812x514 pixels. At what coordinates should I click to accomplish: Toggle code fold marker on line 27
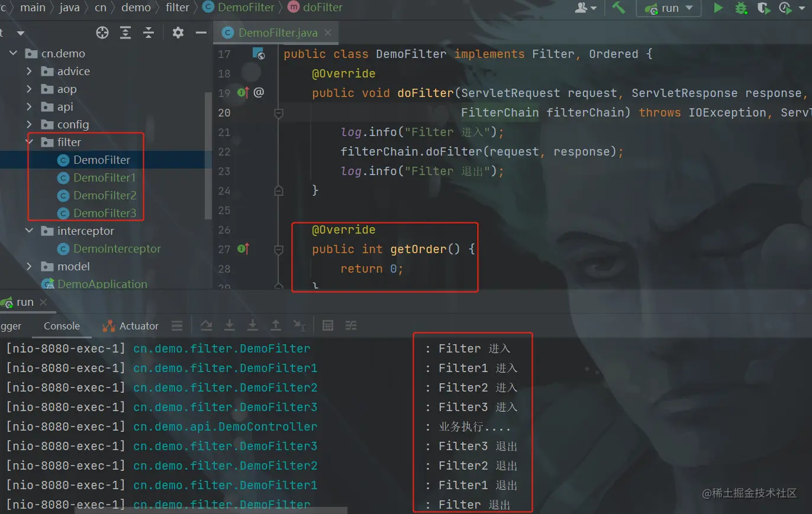278,249
